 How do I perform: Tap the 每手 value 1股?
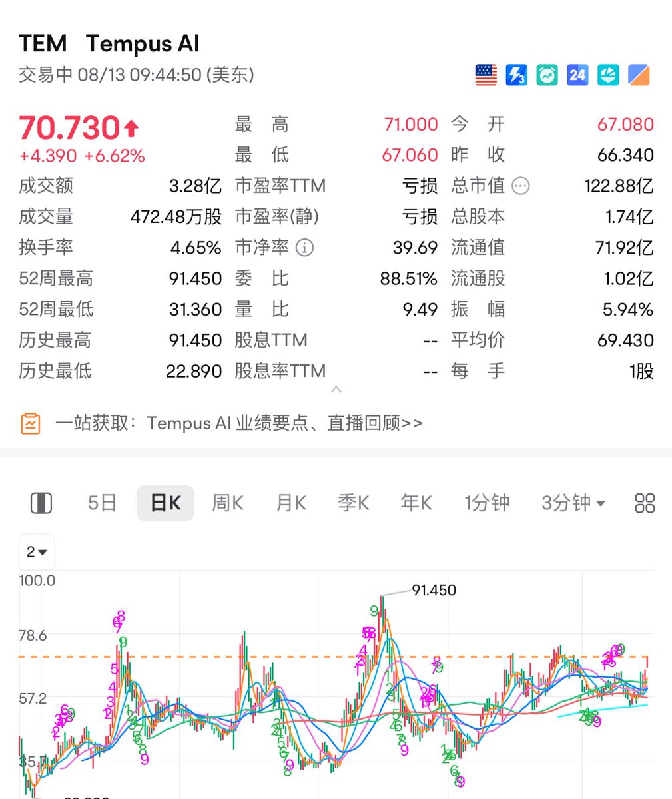[x=641, y=371]
